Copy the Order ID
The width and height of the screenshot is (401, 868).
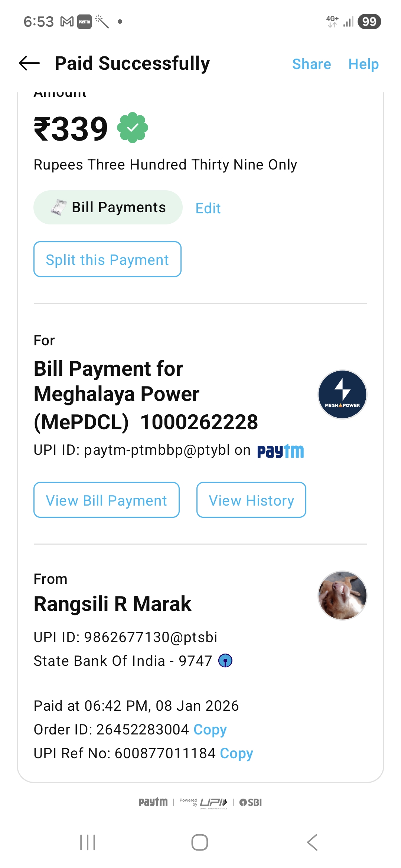210,730
